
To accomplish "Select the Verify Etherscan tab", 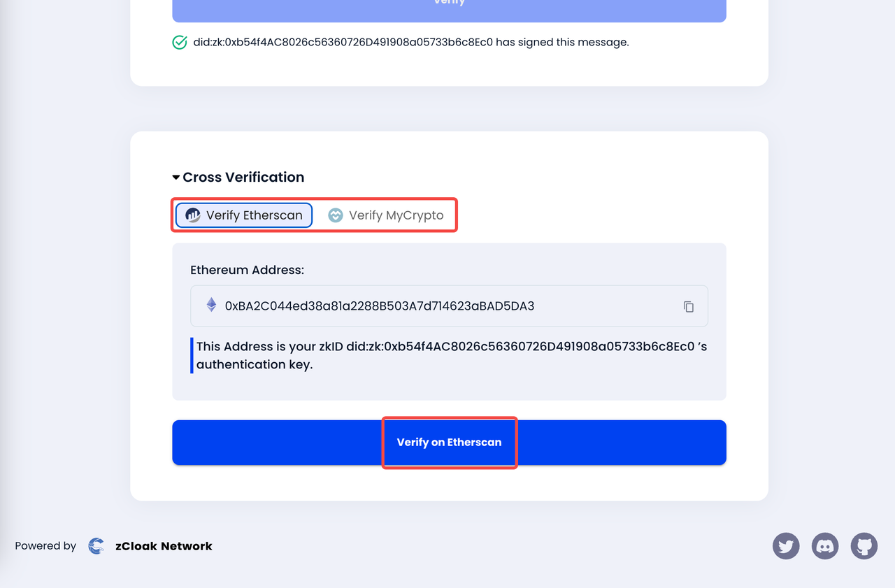I will pyautogui.click(x=244, y=215).
